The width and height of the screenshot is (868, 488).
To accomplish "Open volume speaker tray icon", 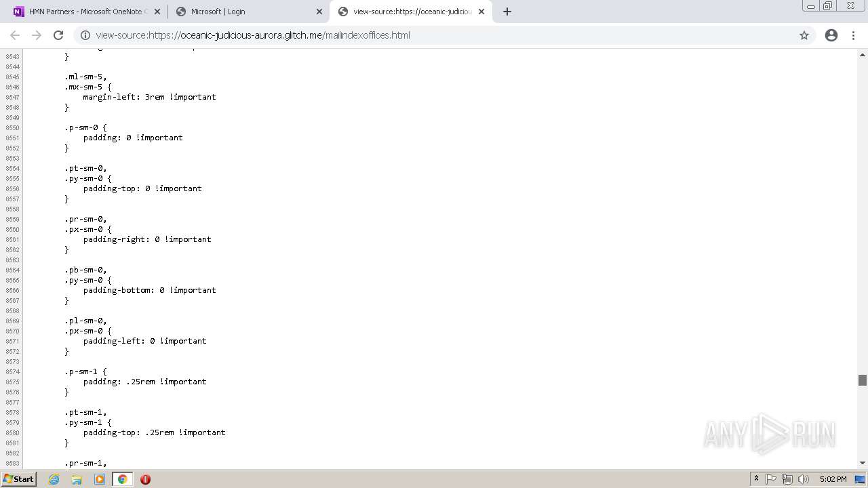I will [804, 479].
